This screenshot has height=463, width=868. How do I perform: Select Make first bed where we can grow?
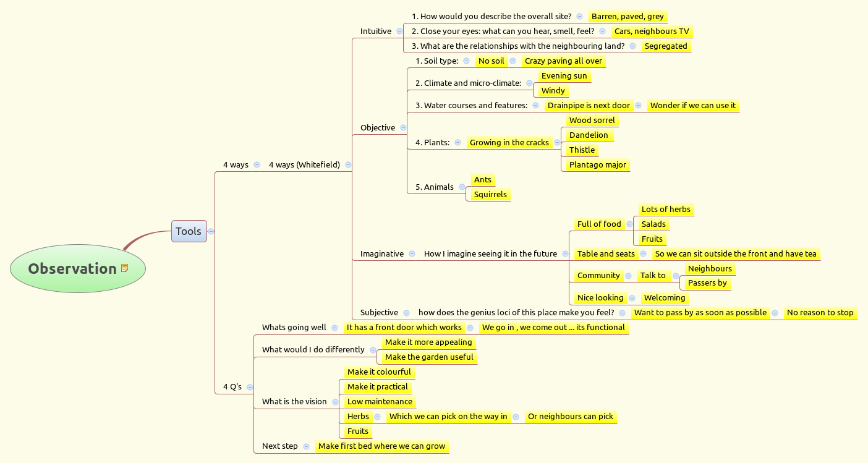381,446
